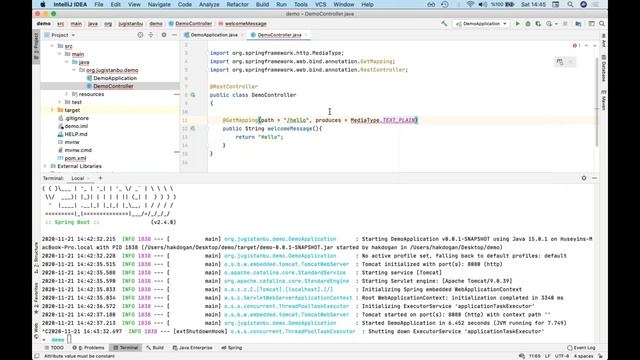Click the Build Project hammer icon
This screenshot has width=640, height=360.
[x=444, y=24]
